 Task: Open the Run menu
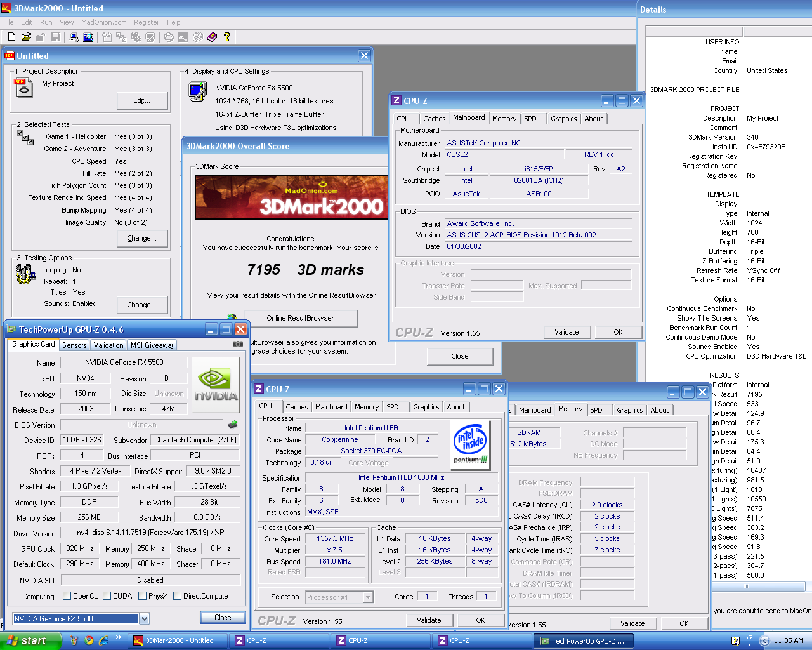46,22
